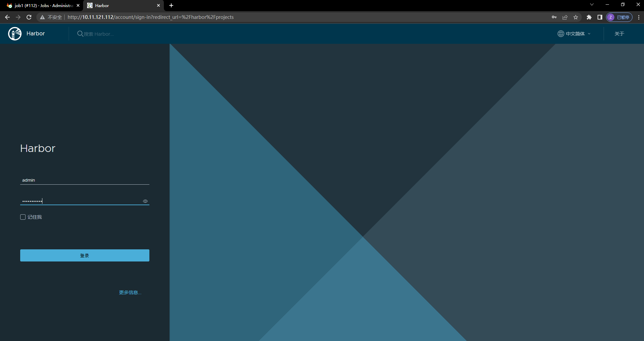This screenshot has height=341, width=644.
Task: Click the profile 已暂停 button
Action: (619, 17)
